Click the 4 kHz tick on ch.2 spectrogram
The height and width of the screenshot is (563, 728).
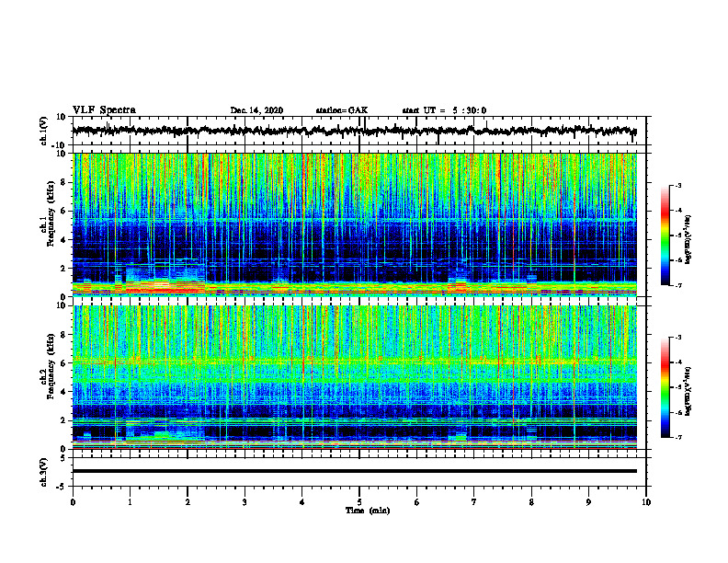(63, 392)
